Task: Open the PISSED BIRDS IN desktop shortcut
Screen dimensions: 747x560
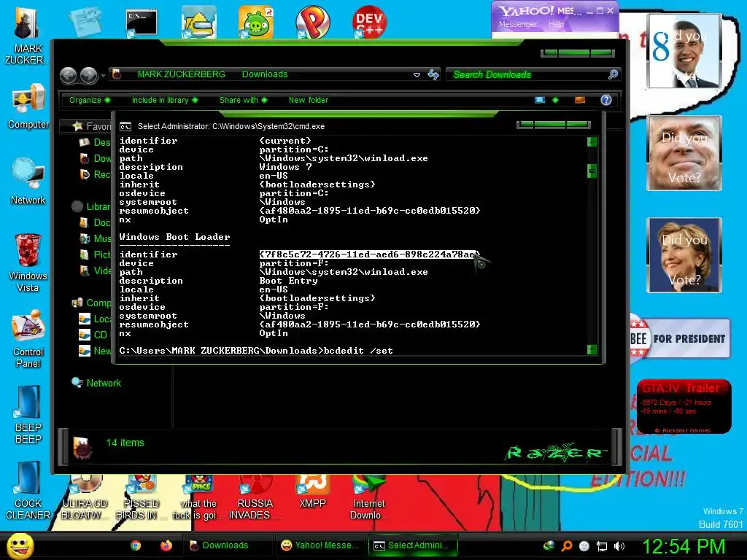Action: click(141, 497)
